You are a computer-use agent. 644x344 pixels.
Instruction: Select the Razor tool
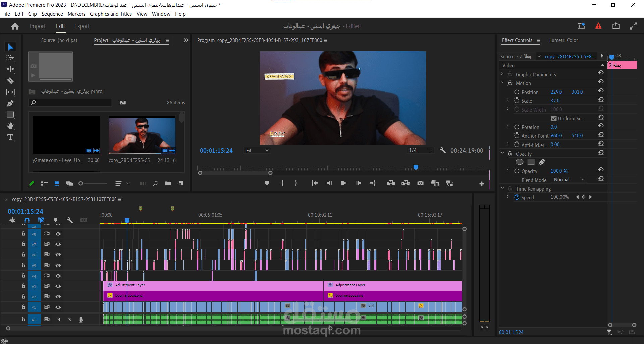10,81
